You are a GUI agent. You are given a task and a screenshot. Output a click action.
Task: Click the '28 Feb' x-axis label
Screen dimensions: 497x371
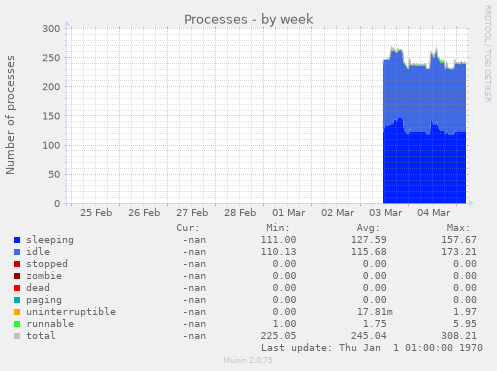click(240, 213)
